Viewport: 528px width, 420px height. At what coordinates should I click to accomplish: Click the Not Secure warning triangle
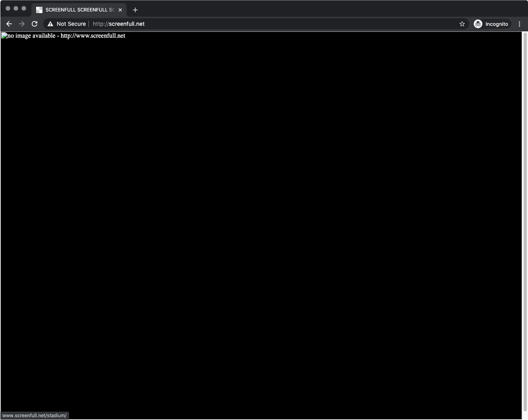(50, 24)
